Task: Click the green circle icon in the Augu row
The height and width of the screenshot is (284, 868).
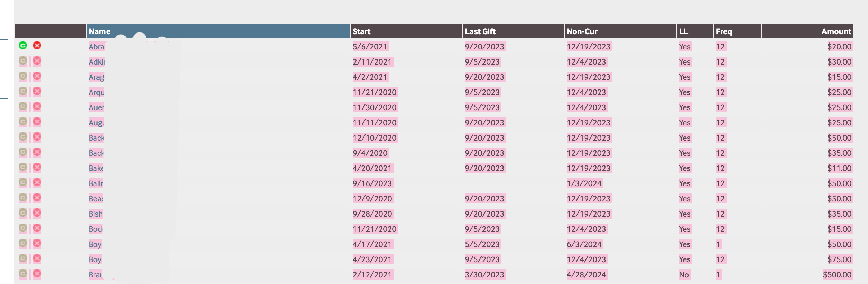Action: click(x=23, y=122)
